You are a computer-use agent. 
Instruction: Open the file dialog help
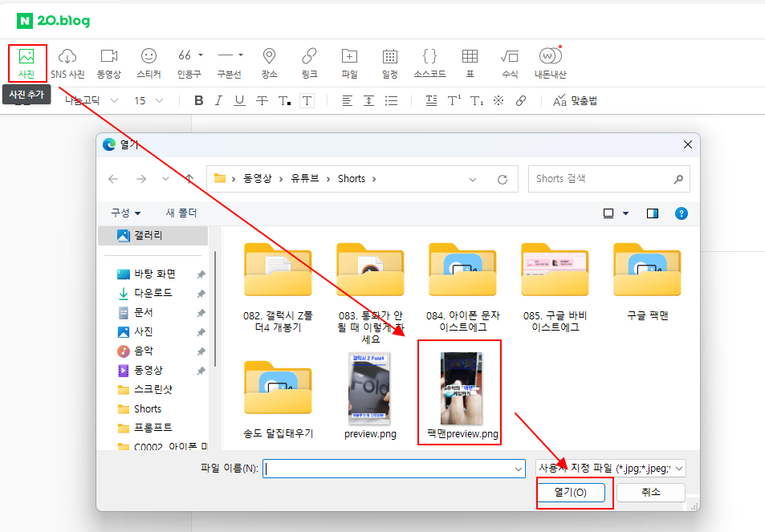pyautogui.click(x=681, y=213)
